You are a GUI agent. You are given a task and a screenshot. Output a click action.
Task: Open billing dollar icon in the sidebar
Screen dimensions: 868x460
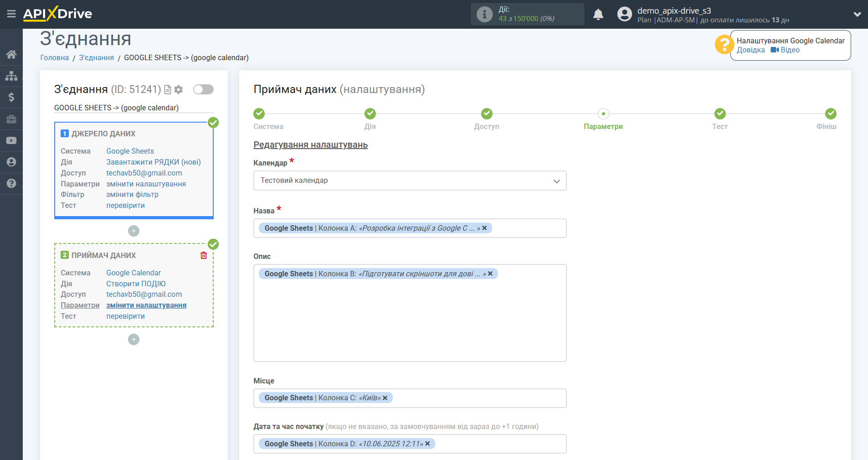pos(11,97)
